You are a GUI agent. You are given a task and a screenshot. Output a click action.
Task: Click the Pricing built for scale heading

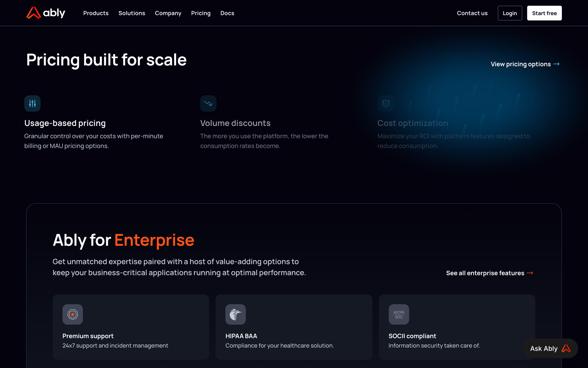[x=106, y=60]
